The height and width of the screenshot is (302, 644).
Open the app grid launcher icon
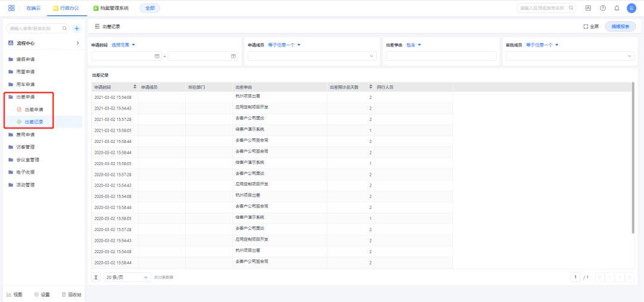[x=11, y=8]
